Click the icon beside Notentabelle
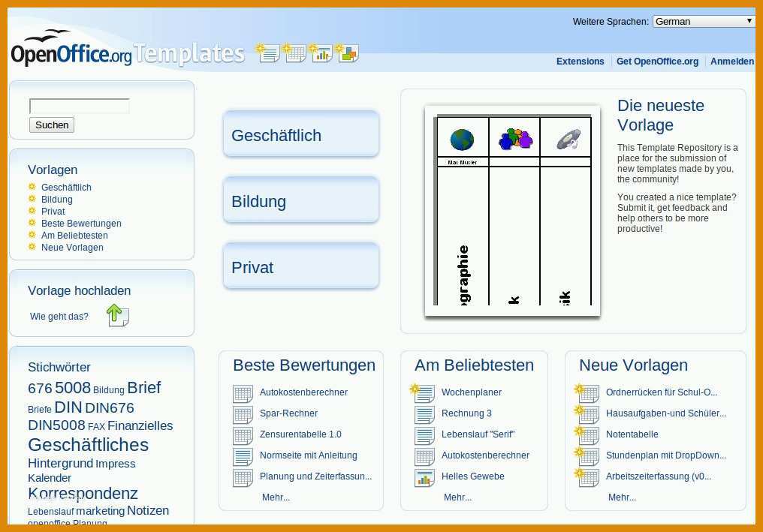Screen dimensions: 763x532 (x=587, y=434)
